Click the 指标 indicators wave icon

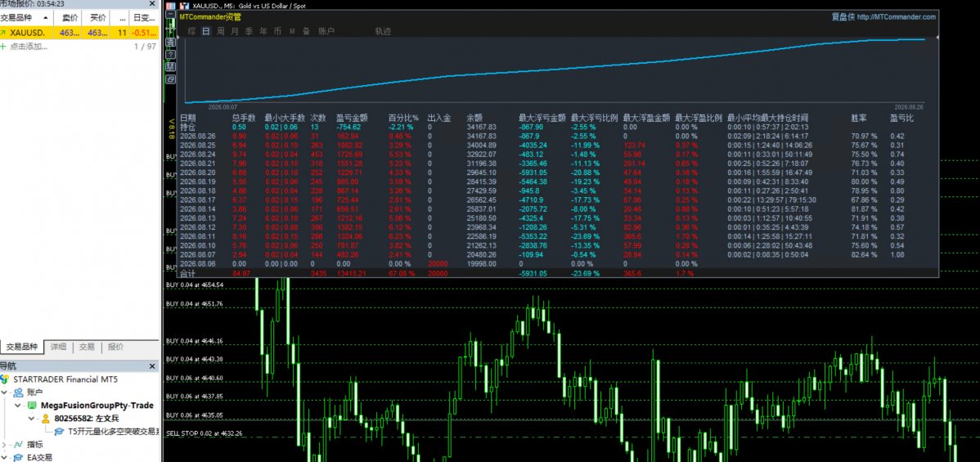click(18, 445)
